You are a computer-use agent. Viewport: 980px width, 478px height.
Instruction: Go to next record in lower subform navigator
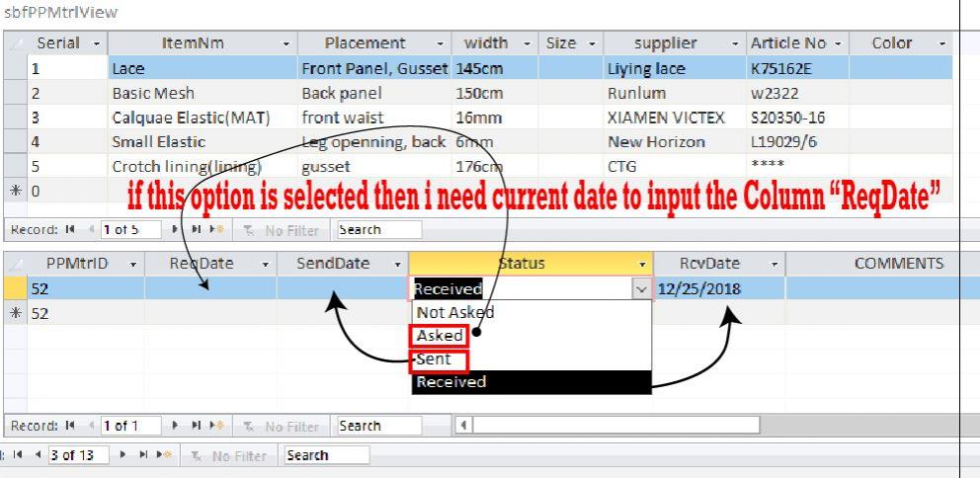[175, 426]
